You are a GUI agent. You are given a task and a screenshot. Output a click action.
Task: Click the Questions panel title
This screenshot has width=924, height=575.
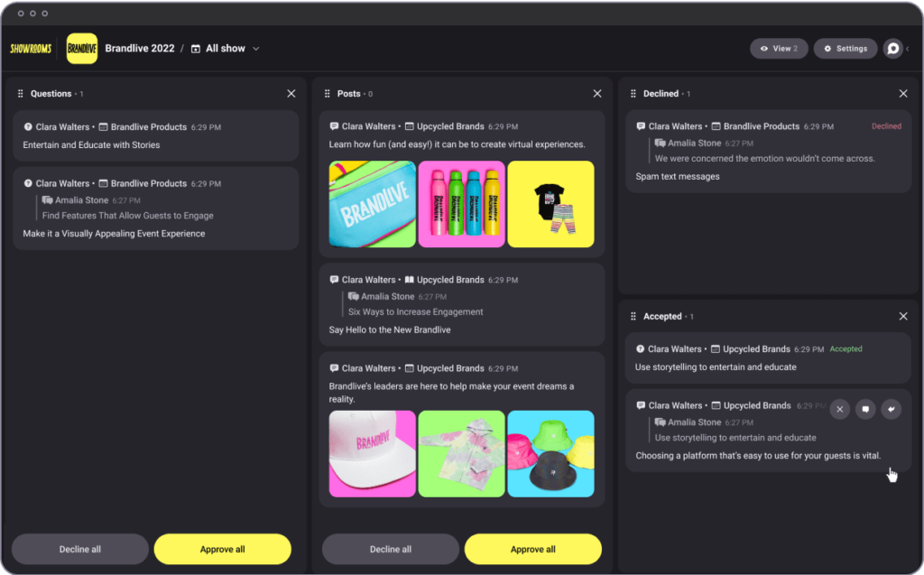(51, 94)
